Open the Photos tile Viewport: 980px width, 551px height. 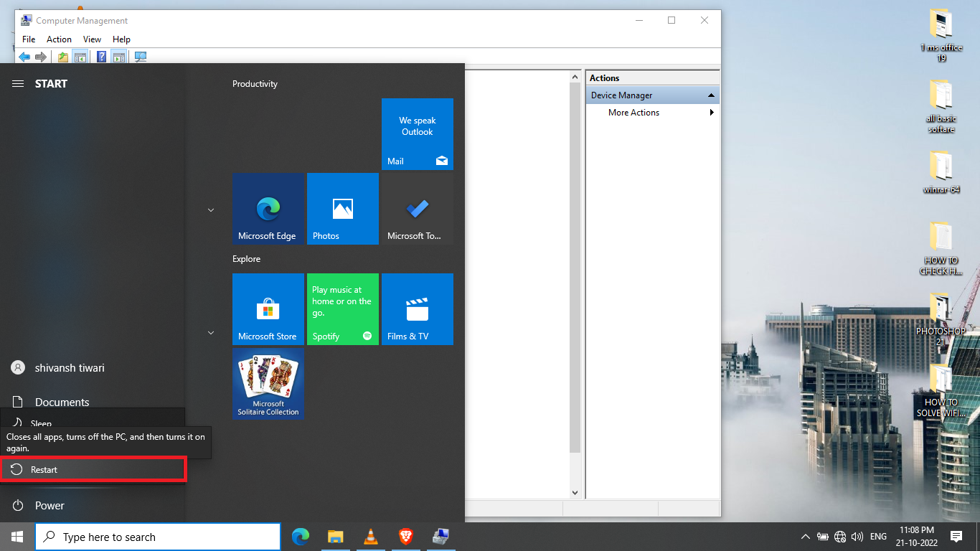(343, 209)
